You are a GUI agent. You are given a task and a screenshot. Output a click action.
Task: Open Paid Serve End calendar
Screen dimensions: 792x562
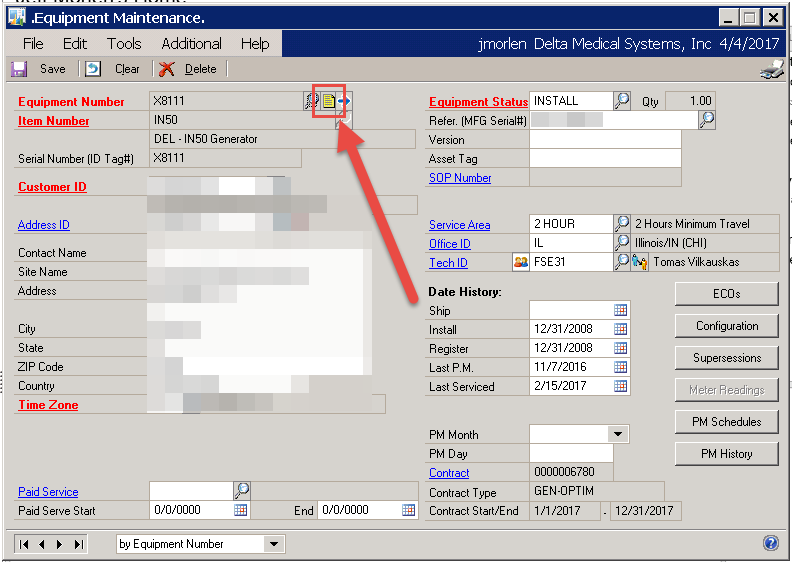pos(408,510)
